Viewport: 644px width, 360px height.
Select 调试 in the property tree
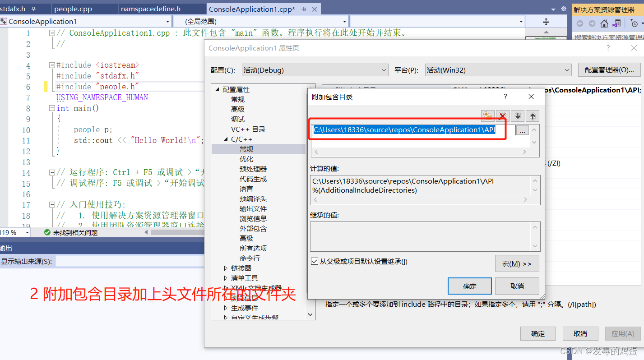pos(238,119)
